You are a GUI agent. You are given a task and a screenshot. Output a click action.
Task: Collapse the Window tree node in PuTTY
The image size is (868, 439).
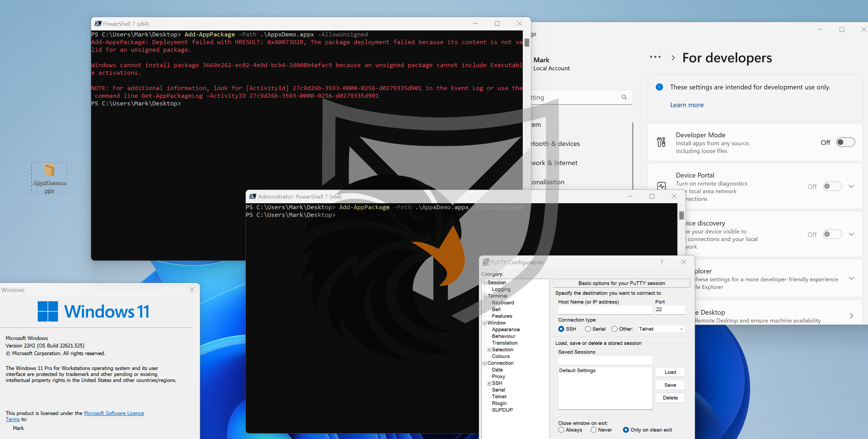pyautogui.click(x=485, y=323)
